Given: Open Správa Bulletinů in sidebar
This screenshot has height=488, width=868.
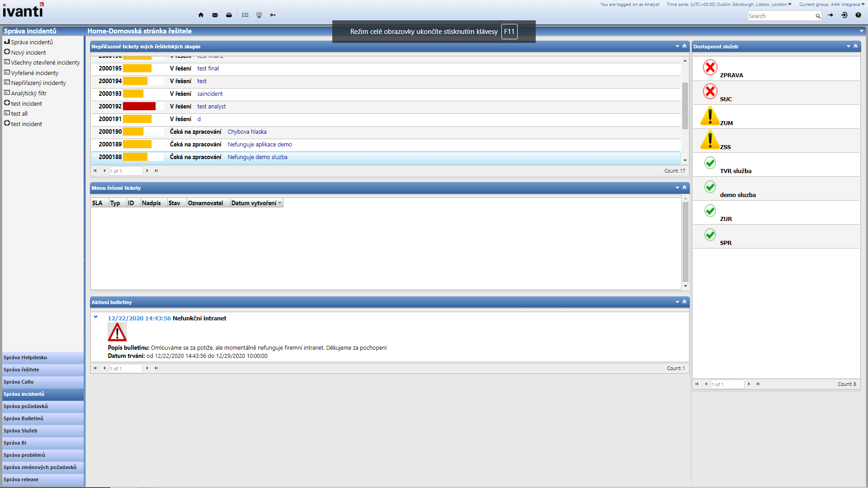Looking at the screenshot, I should click(x=24, y=418).
